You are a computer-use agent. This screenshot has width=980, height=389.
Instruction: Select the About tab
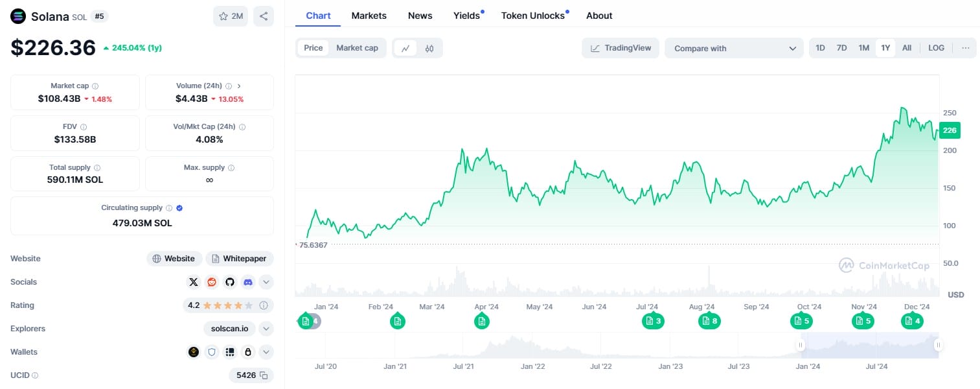[x=599, y=16]
